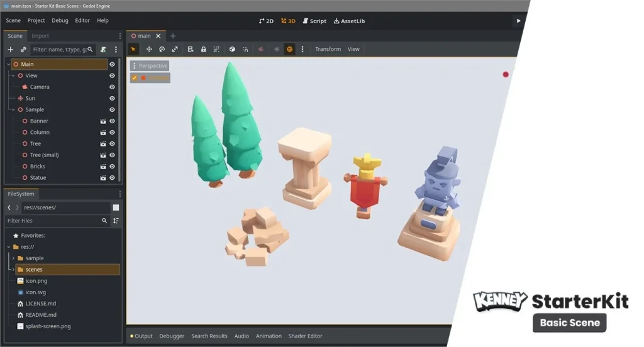Toggle visibility of the Camera node

pos(112,87)
